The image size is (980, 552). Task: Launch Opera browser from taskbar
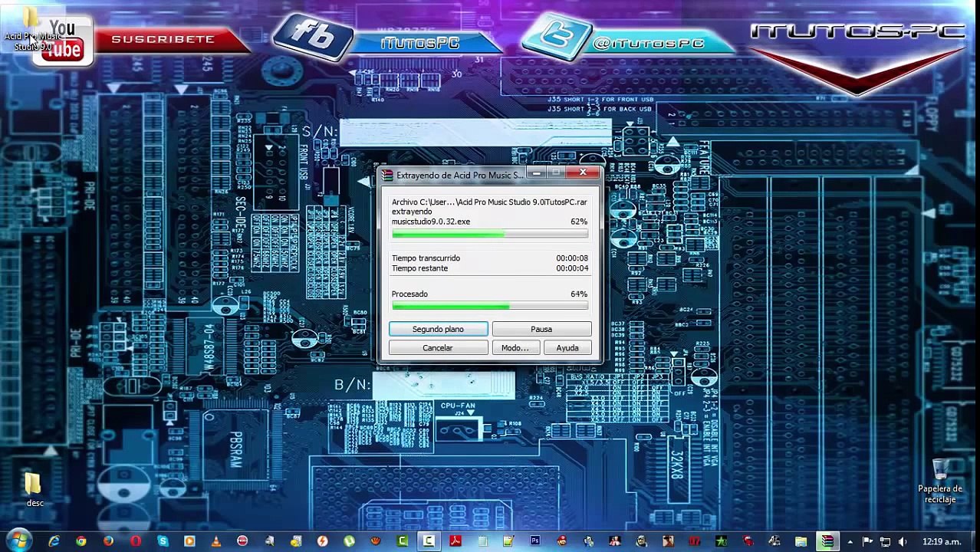(x=135, y=541)
